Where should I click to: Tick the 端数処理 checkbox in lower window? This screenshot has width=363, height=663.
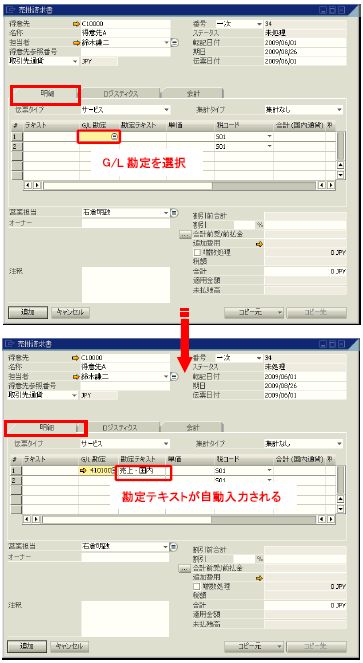tap(196, 587)
